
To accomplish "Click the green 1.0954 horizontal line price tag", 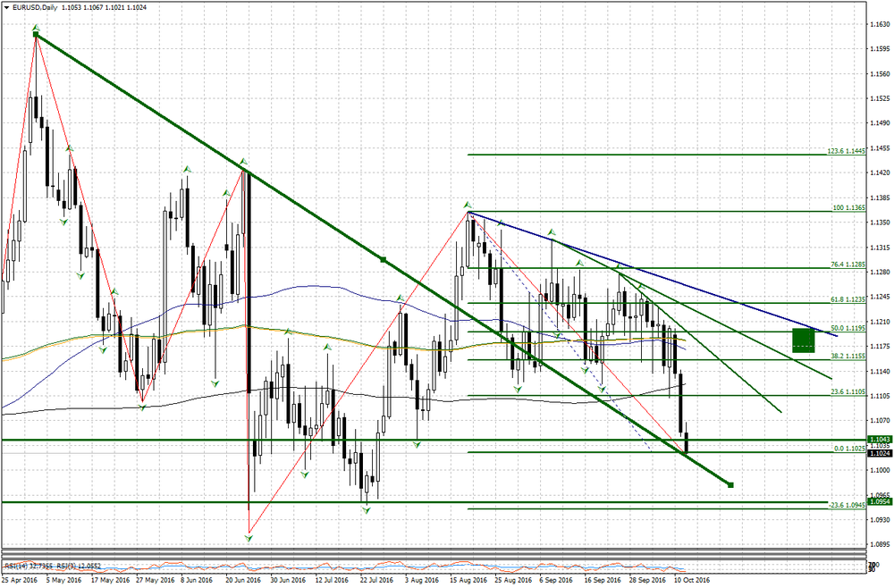I will tap(879, 502).
